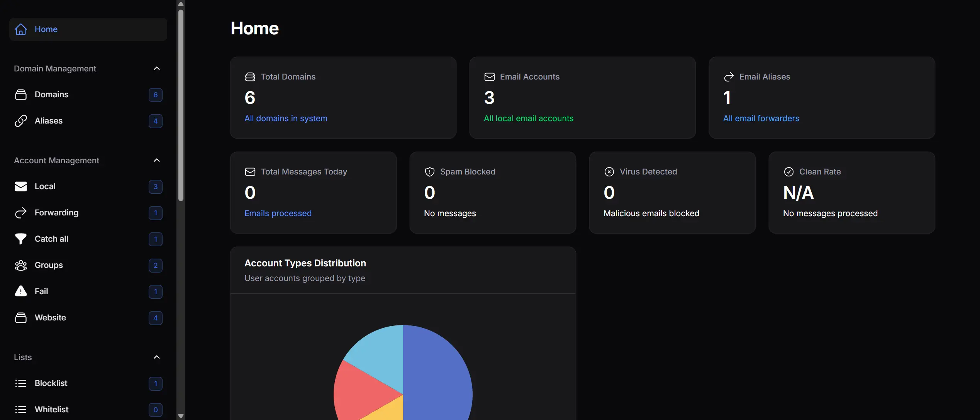Click the Total Domains card server icon
Viewport: 980px width, 420px height.
tap(250, 77)
